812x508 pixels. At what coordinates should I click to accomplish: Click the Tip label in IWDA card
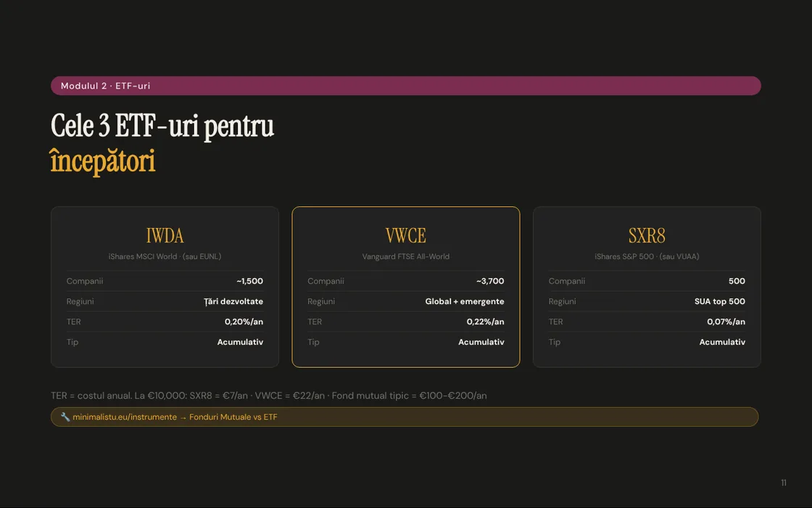click(72, 342)
